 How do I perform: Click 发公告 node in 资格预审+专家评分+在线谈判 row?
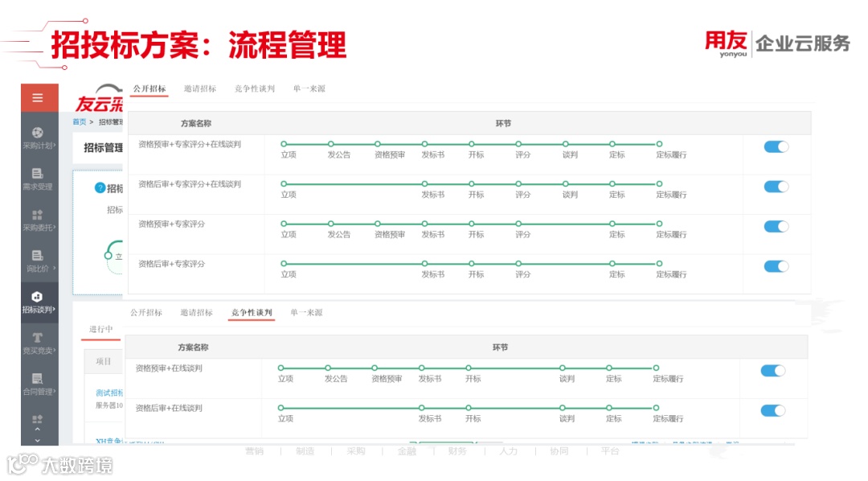point(330,144)
